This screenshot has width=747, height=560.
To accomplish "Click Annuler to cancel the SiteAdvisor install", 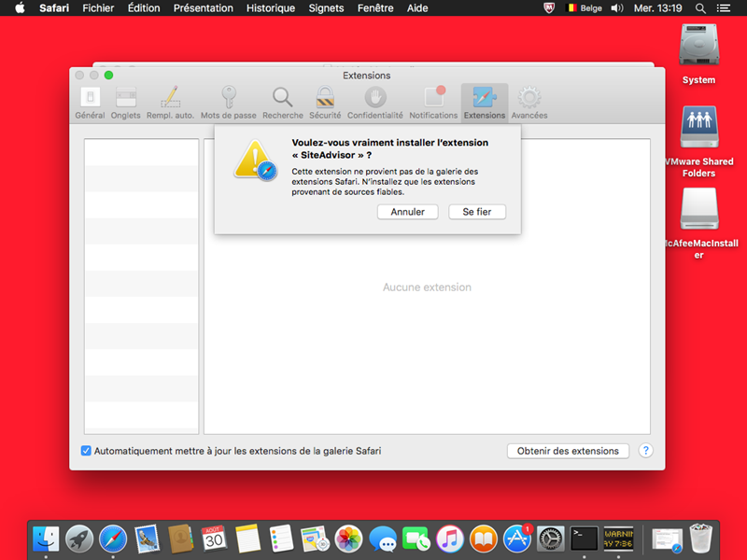I will tap(408, 212).
